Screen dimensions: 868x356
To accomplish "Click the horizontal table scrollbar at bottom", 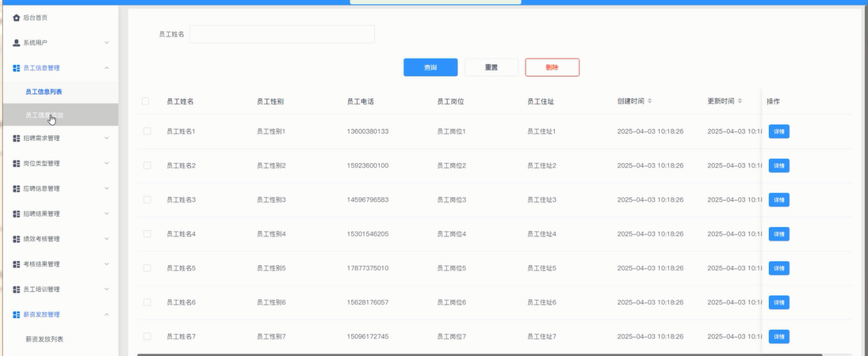I will click(479, 355).
